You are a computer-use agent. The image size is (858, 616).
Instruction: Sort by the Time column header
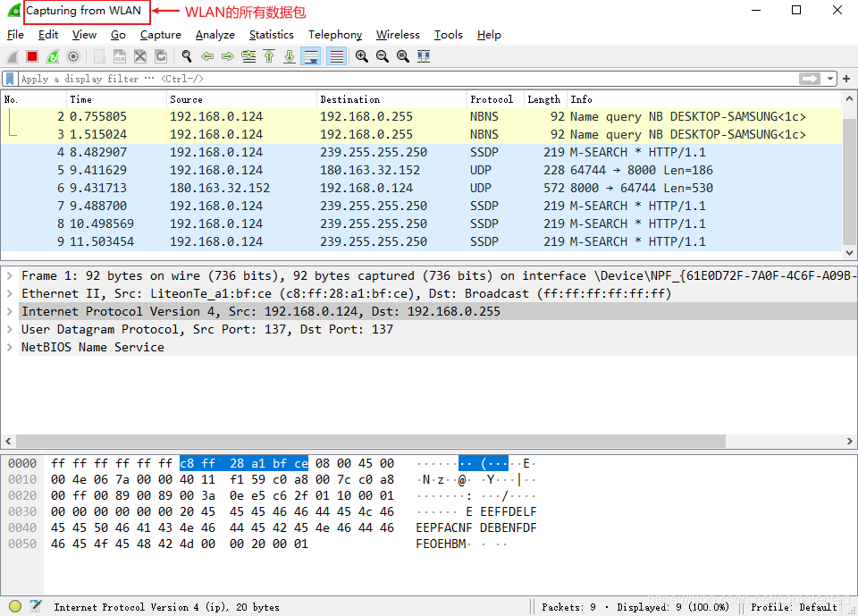(x=116, y=99)
